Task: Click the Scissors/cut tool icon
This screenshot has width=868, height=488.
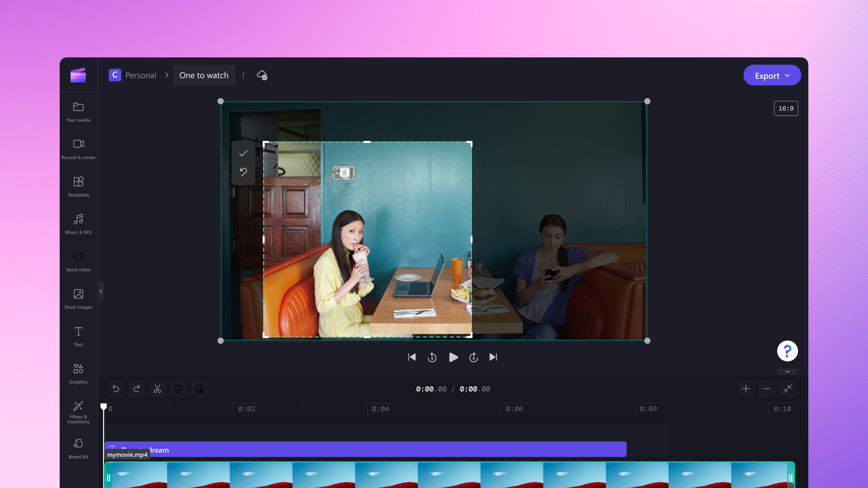Action: (157, 389)
